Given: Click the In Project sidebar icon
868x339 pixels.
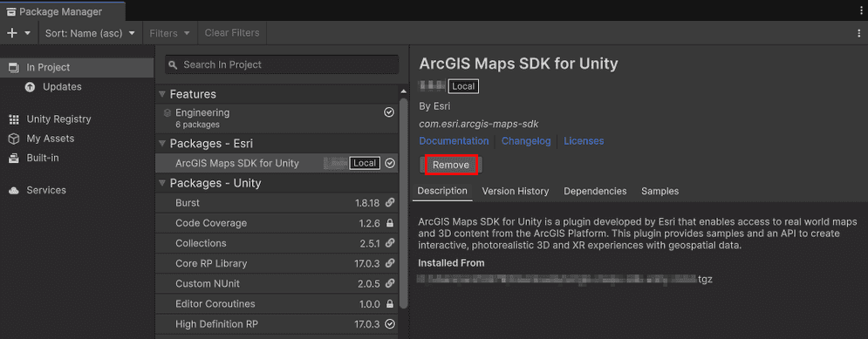Looking at the screenshot, I should (x=14, y=67).
